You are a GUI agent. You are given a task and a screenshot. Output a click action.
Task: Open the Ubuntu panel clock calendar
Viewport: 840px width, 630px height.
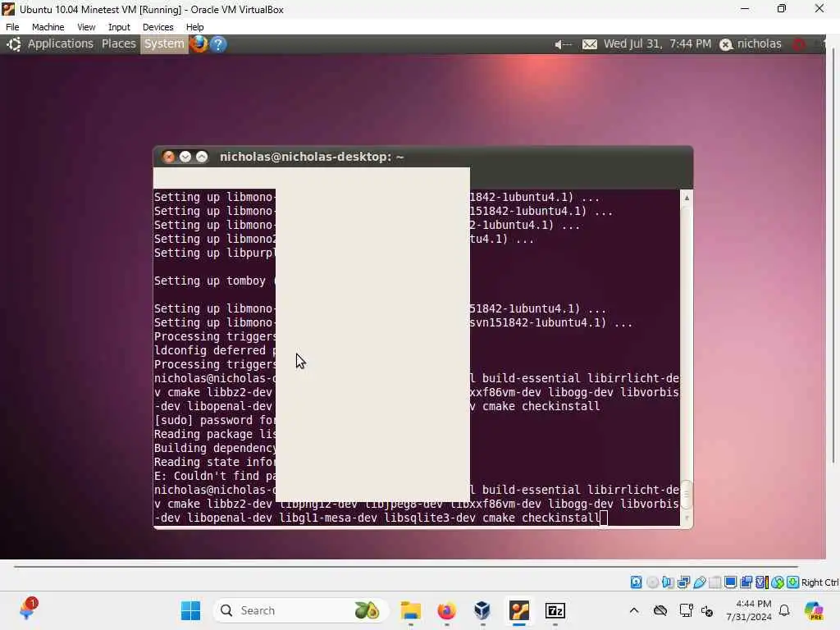coord(657,44)
